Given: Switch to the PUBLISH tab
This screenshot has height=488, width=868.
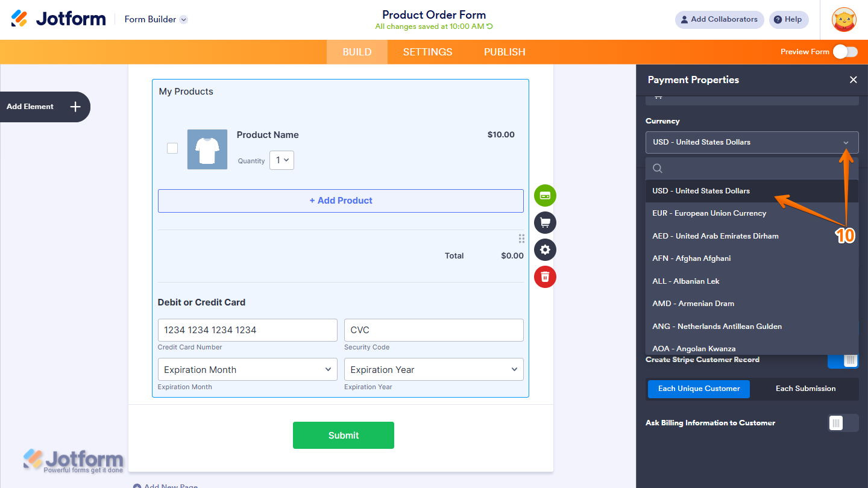Looking at the screenshot, I should [505, 52].
